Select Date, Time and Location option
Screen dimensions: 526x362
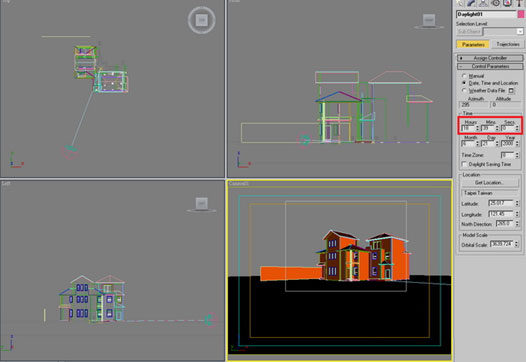464,83
